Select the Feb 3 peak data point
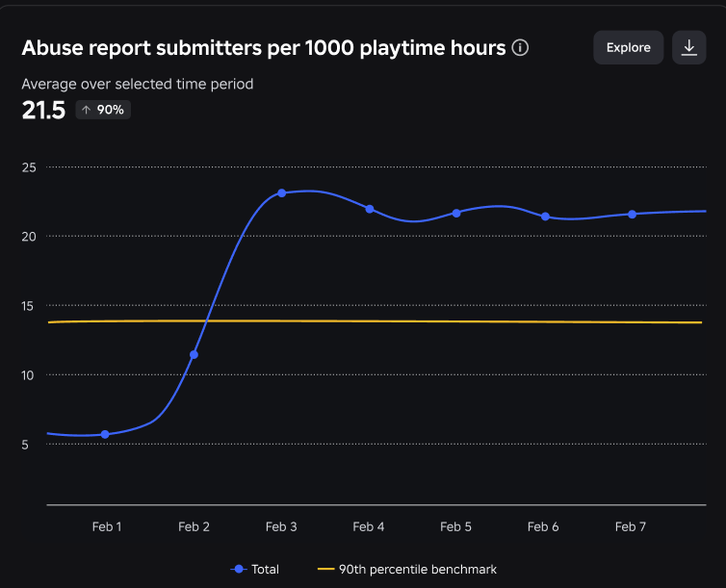Viewport: 726px width, 588px height. pos(281,192)
